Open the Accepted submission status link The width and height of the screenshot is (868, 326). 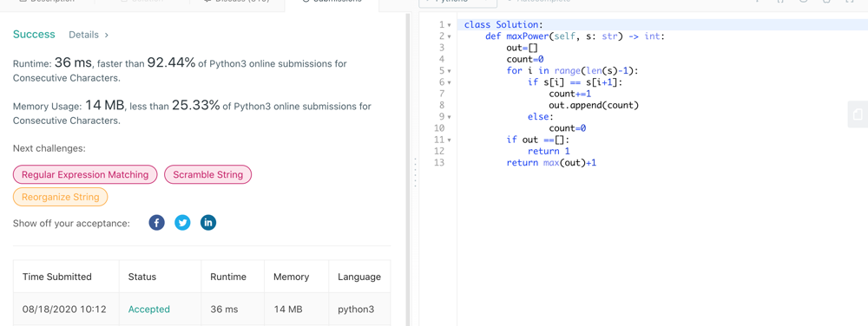tap(149, 310)
